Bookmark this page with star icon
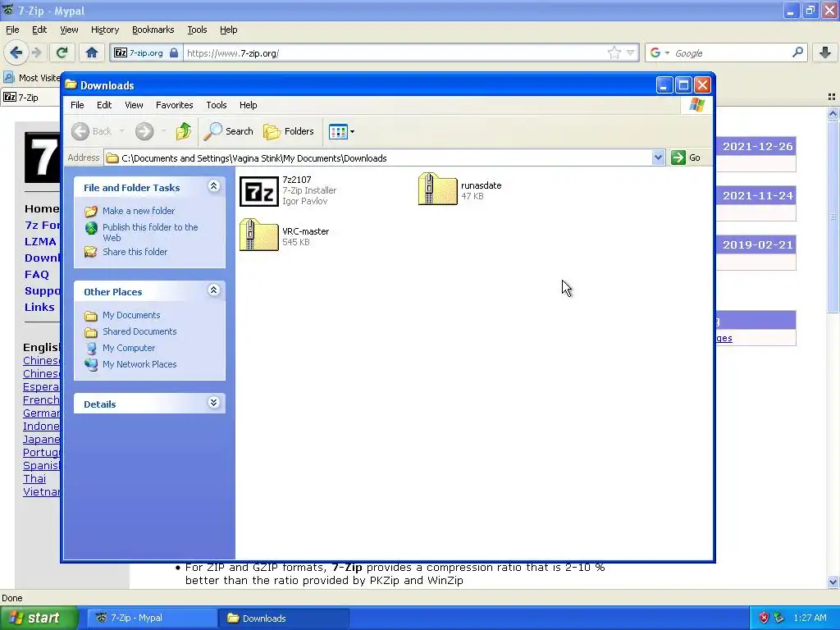The width and height of the screenshot is (840, 630). (x=614, y=52)
